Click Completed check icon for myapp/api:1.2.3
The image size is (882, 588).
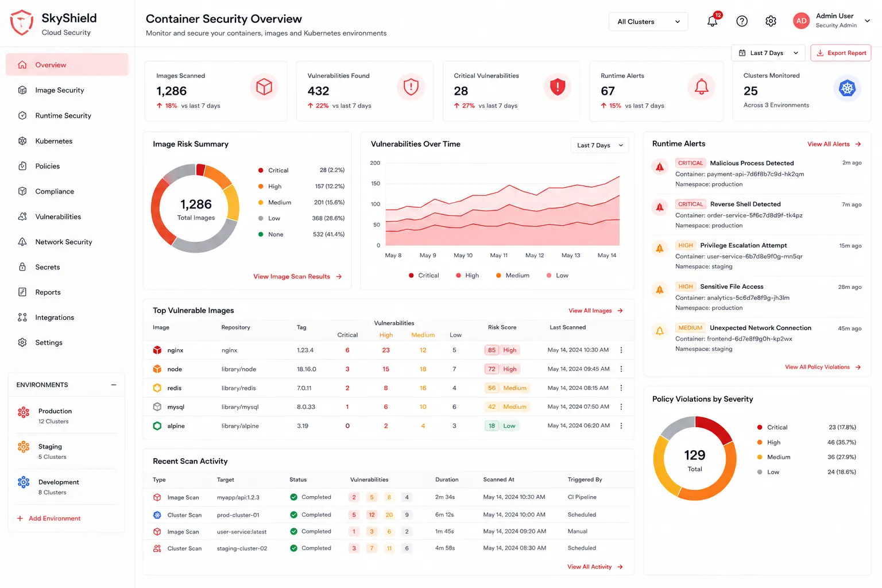(293, 497)
